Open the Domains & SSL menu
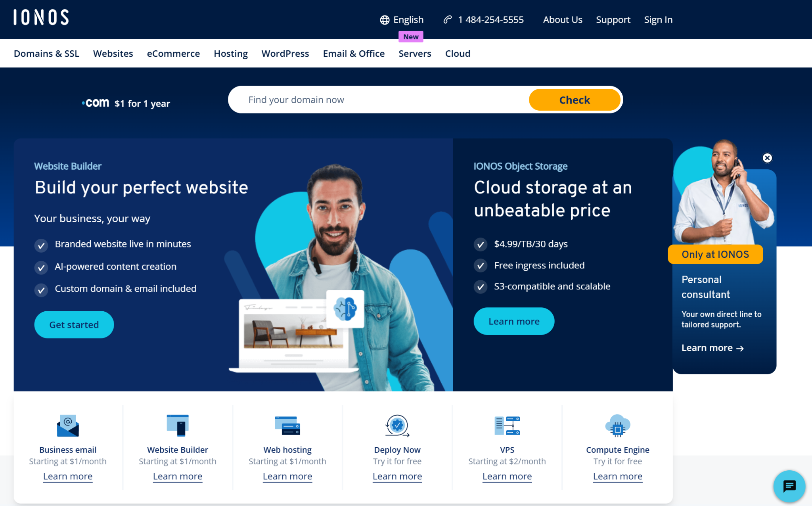The width and height of the screenshot is (812, 506). pos(46,54)
